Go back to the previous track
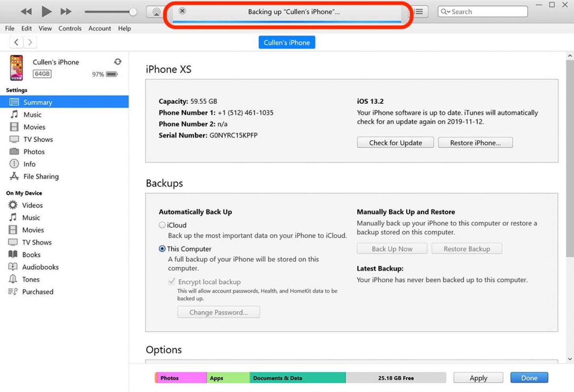The height and width of the screenshot is (392, 574). click(26, 11)
